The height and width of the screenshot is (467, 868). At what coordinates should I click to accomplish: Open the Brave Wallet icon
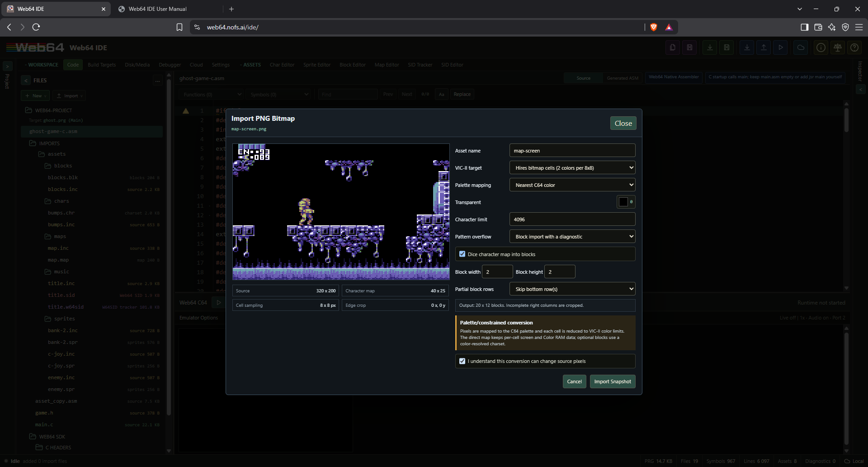click(x=818, y=27)
